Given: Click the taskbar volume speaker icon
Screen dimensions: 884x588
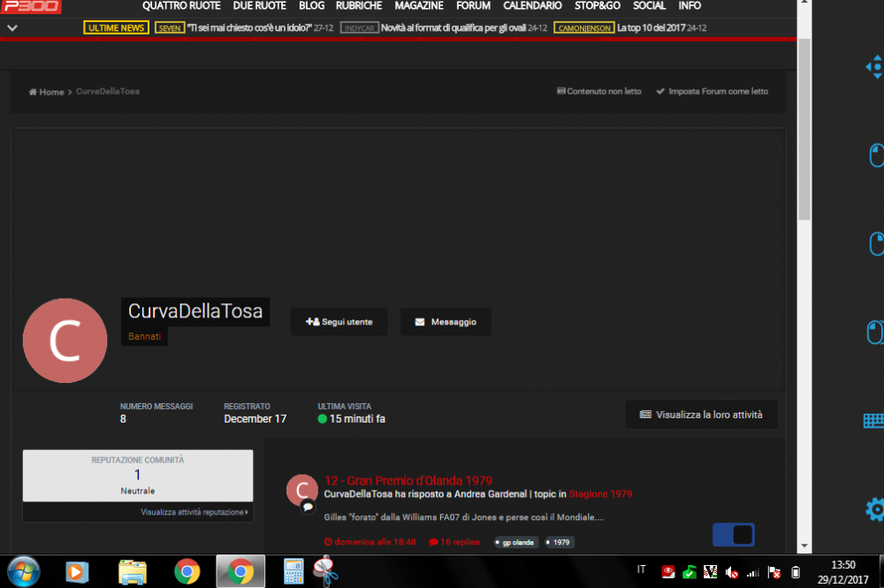Looking at the screenshot, I should (x=732, y=572).
